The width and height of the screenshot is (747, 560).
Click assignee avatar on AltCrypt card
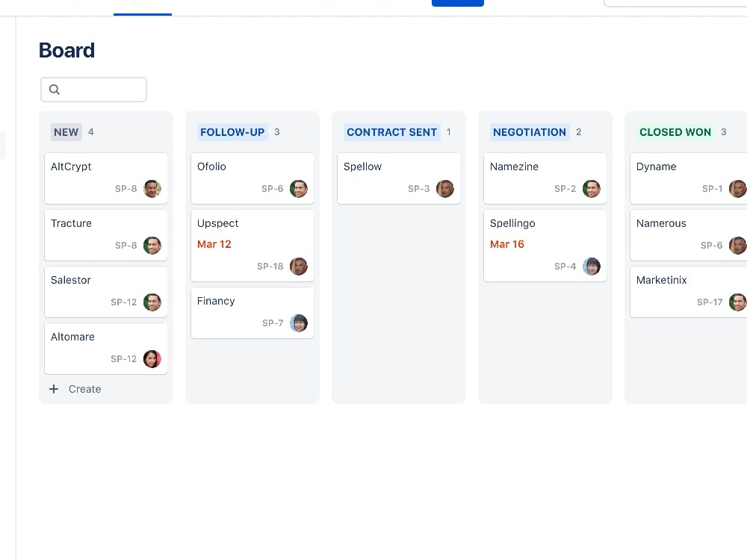pyautogui.click(x=152, y=189)
